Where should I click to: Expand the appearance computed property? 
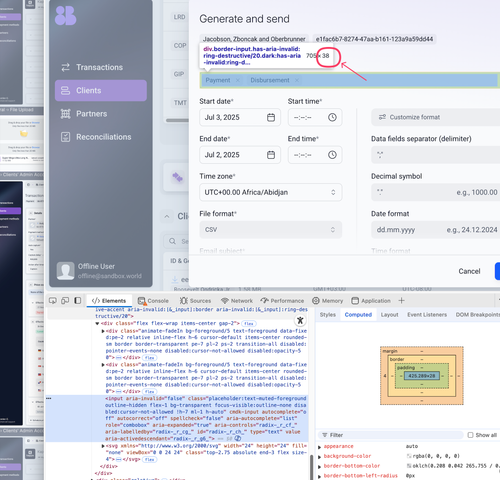click(320, 447)
